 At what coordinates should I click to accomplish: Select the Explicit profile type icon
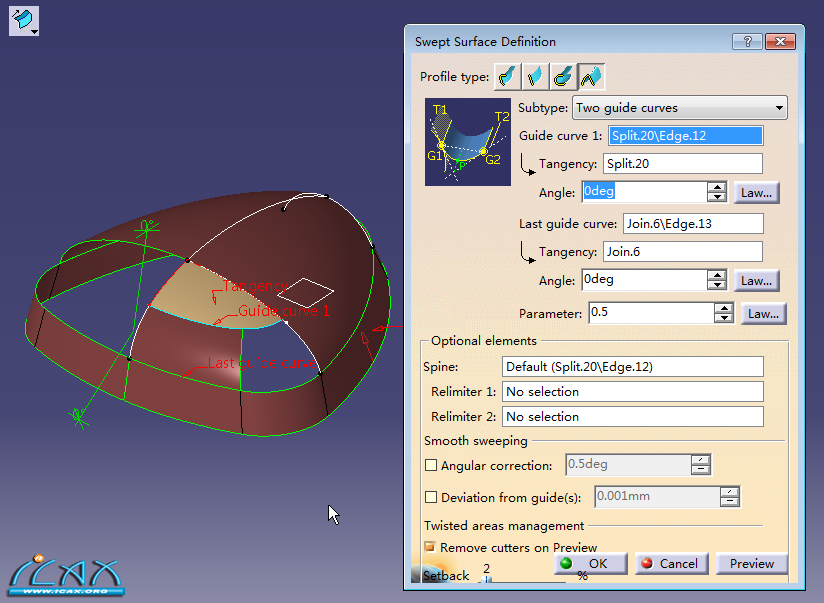click(508, 76)
